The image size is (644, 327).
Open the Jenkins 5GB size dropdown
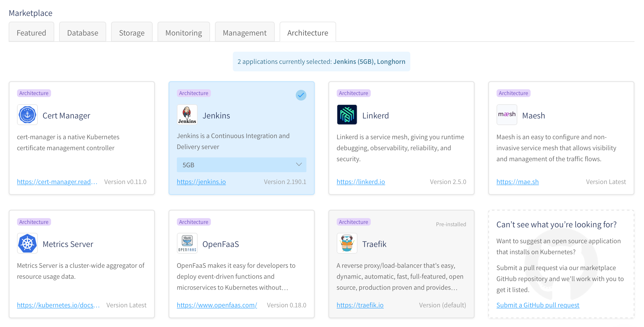pyautogui.click(x=241, y=165)
